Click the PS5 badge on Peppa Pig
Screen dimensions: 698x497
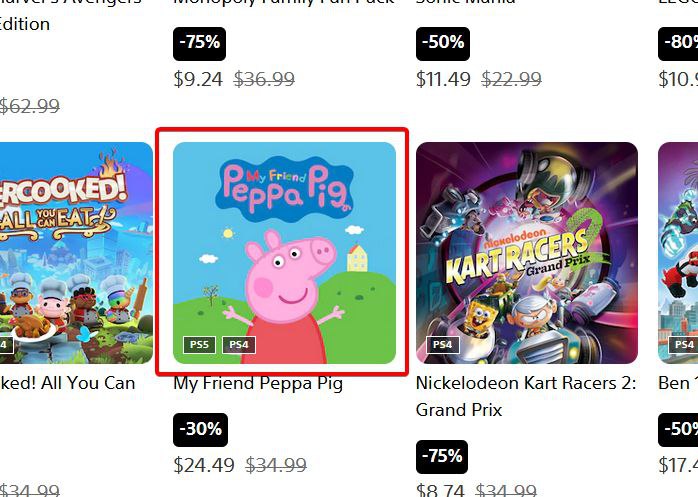199,345
